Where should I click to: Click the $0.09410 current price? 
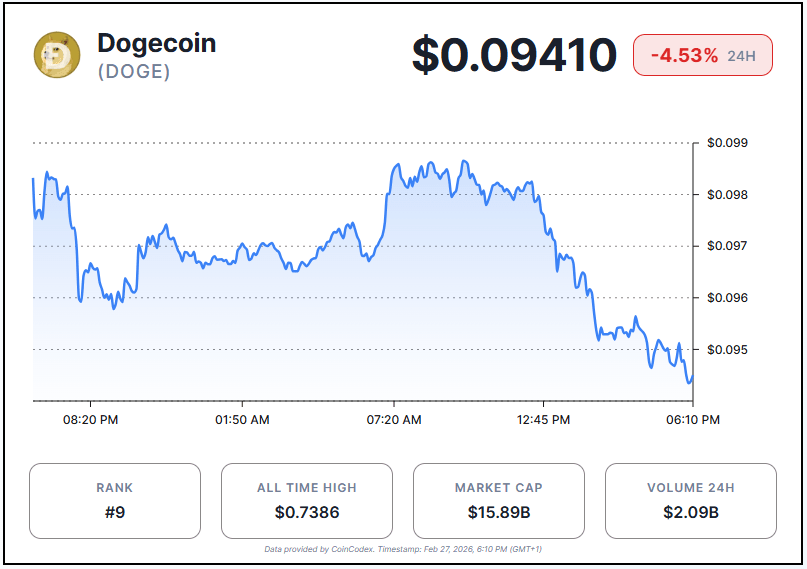(x=514, y=55)
